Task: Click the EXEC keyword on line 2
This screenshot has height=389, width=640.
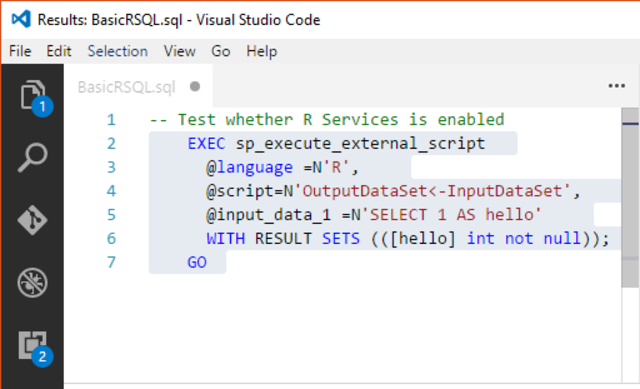Action: 206,143
